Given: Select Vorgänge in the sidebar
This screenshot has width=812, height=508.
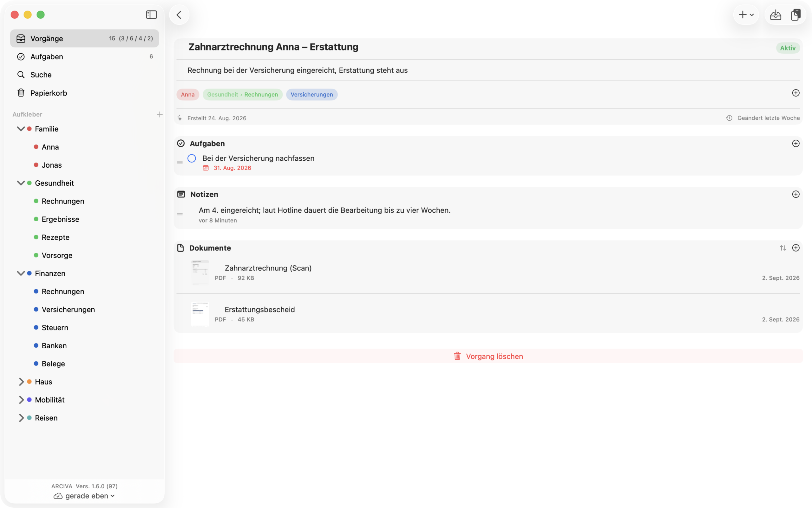Looking at the screenshot, I should point(85,38).
